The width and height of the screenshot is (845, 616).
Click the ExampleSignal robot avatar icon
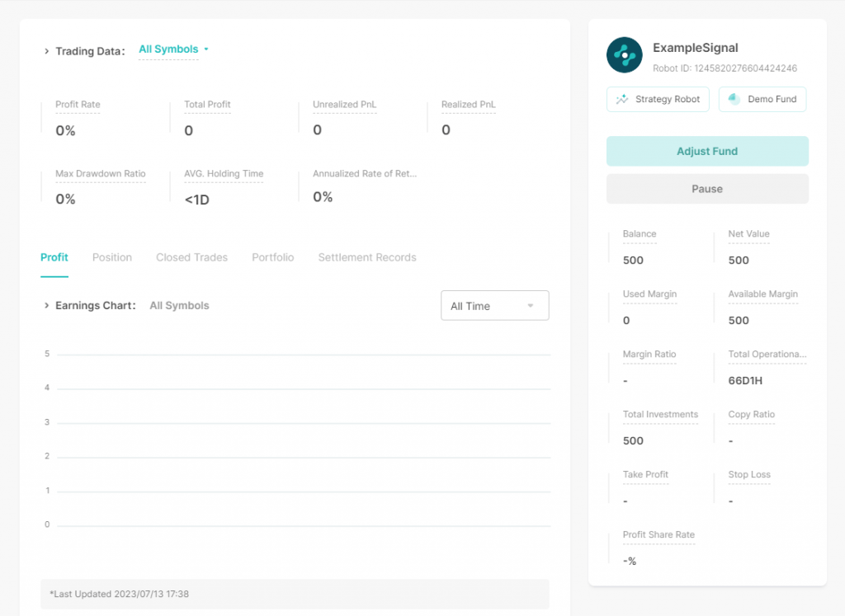coord(624,55)
